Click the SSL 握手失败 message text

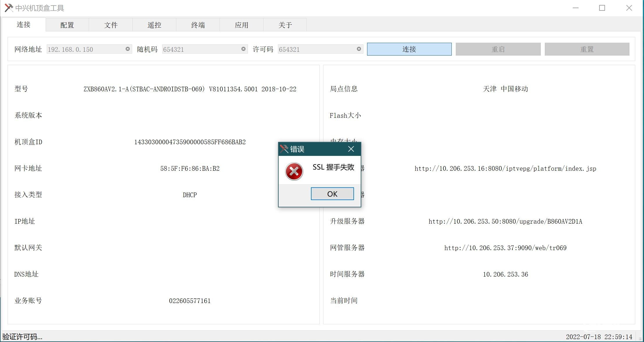pyautogui.click(x=333, y=167)
